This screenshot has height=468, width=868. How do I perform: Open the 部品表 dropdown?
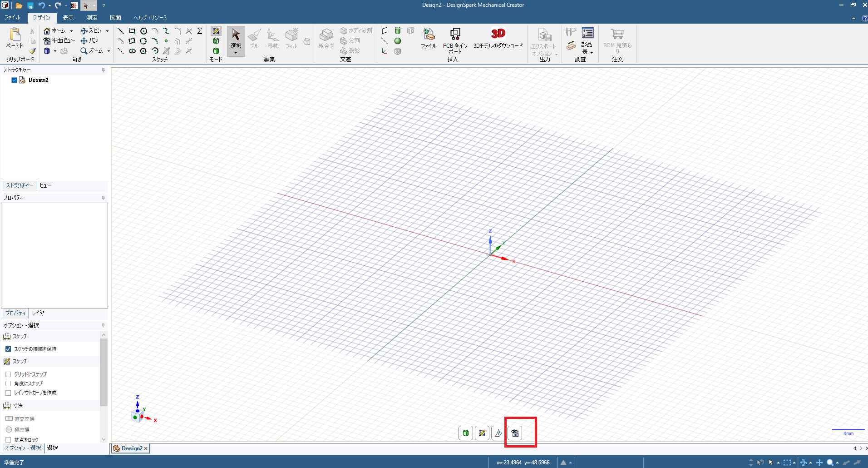(x=592, y=52)
